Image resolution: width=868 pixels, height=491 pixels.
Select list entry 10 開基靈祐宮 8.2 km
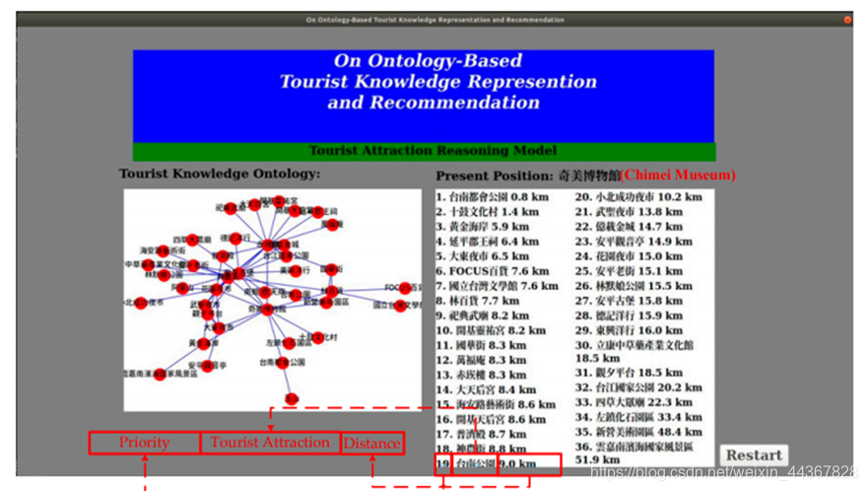(x=491, y=331)
